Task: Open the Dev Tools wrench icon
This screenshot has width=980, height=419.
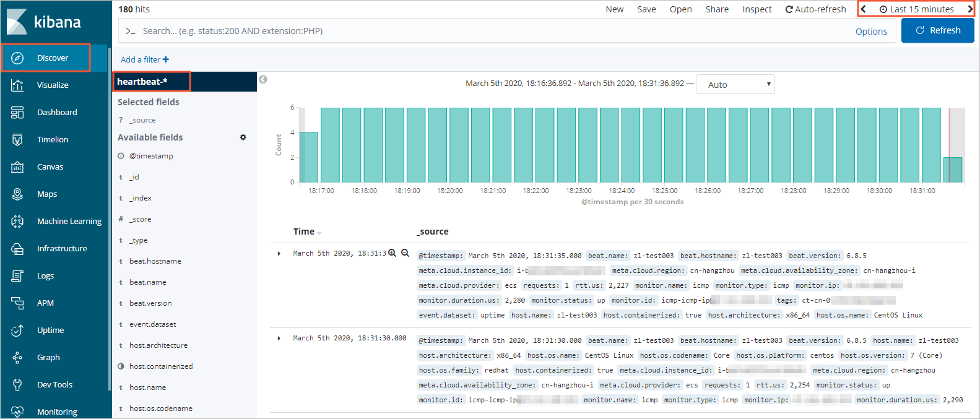Action: tap(17, 384)
